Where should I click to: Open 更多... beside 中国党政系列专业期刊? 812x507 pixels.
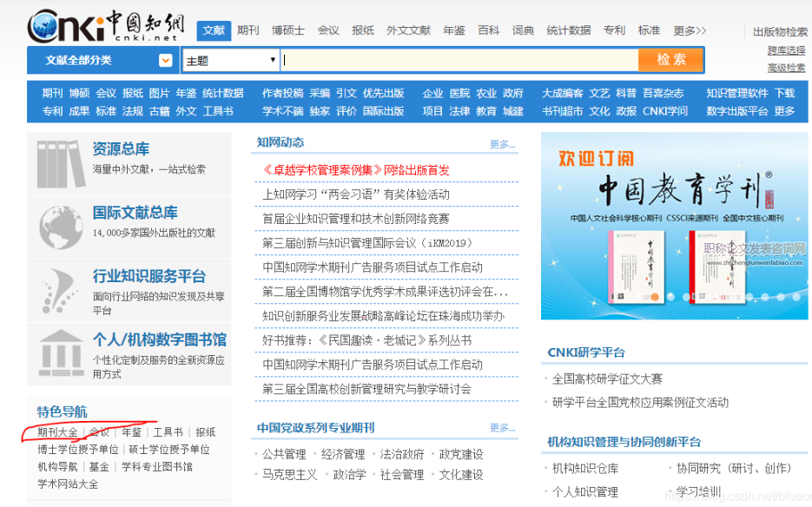(502, 428)
